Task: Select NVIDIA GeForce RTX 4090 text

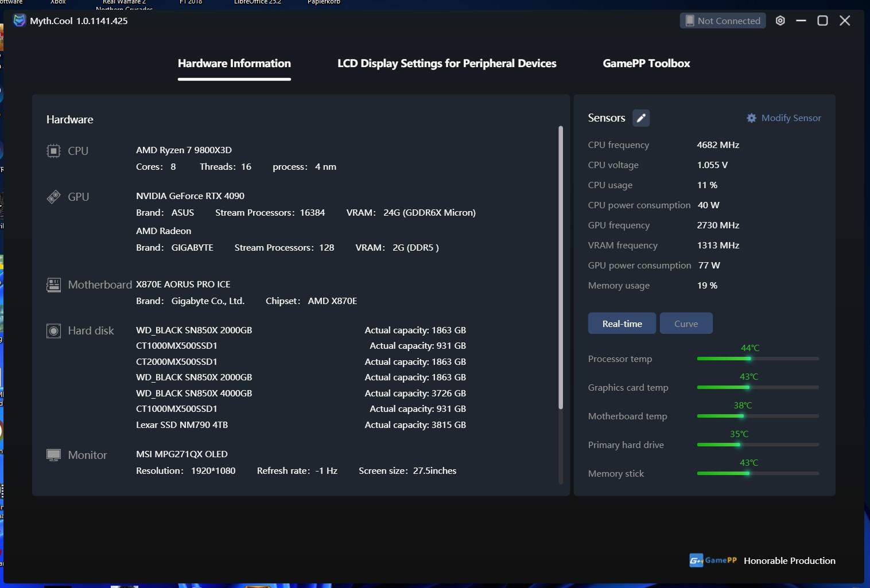Action: 190,196
